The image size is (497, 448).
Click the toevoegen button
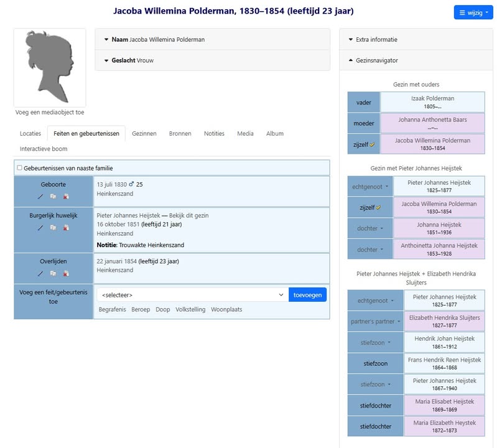point(307,295)
